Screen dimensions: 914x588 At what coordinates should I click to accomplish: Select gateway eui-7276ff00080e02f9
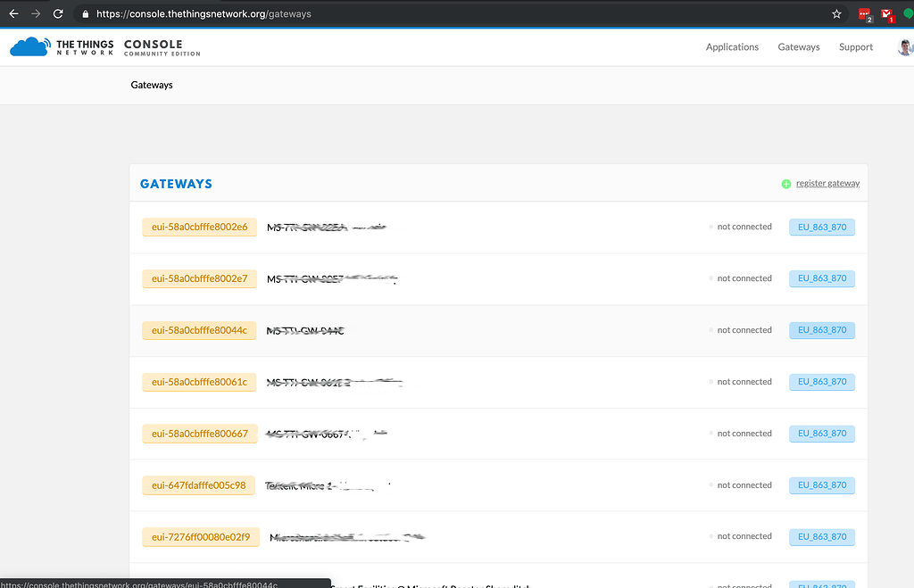tap(201, 536)
